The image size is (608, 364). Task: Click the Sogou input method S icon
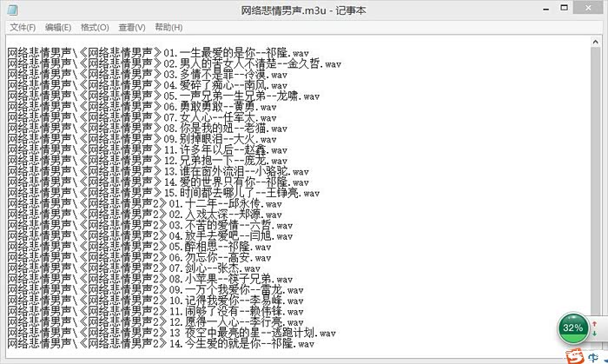click(575, 355)
